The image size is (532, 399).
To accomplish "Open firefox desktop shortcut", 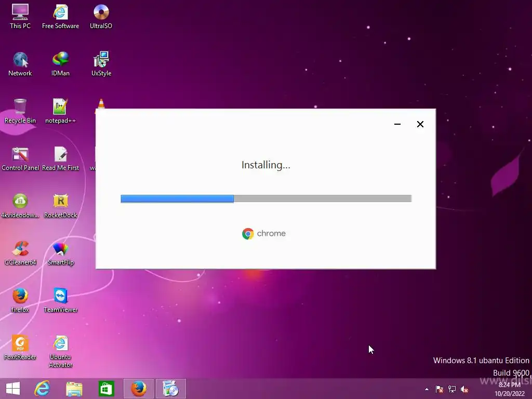I will tap(20, 300).
